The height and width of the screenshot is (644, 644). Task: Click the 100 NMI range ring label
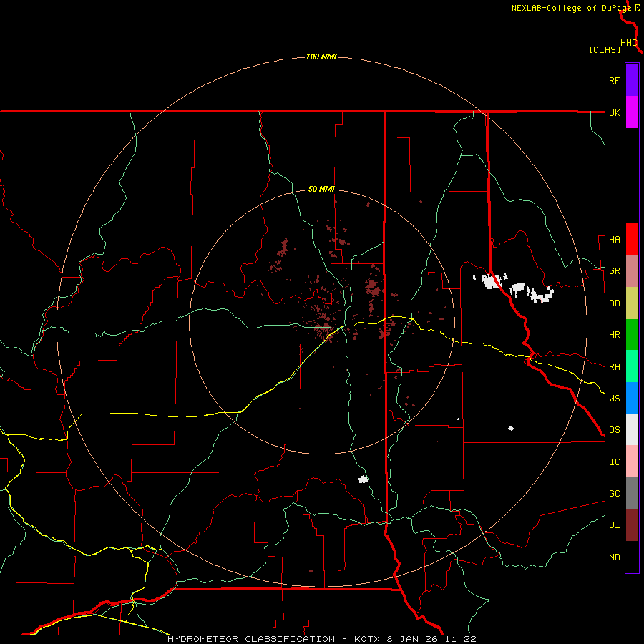(321, 57)
